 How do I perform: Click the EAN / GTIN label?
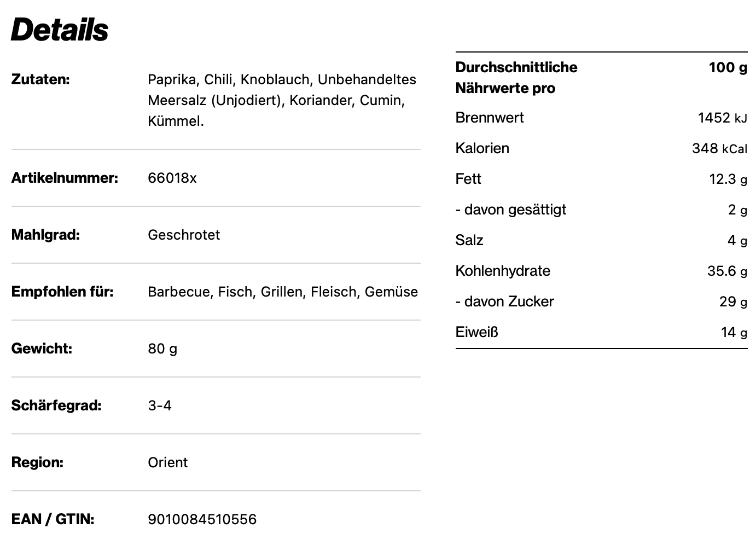coord(53,519)
